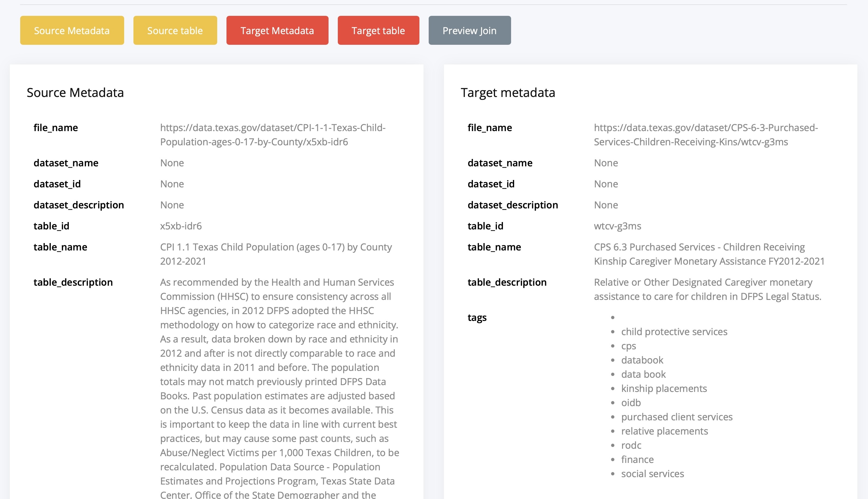The image size is (868, 499).
Task: Click the 'purchased client services' tag
Action: pyautogui.click(x=677, y=417)
